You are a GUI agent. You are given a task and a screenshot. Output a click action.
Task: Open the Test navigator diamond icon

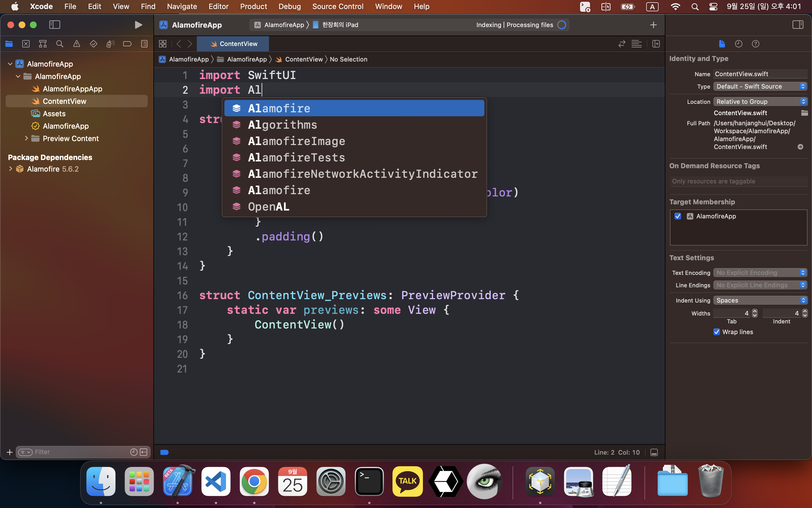pos(94,44)
